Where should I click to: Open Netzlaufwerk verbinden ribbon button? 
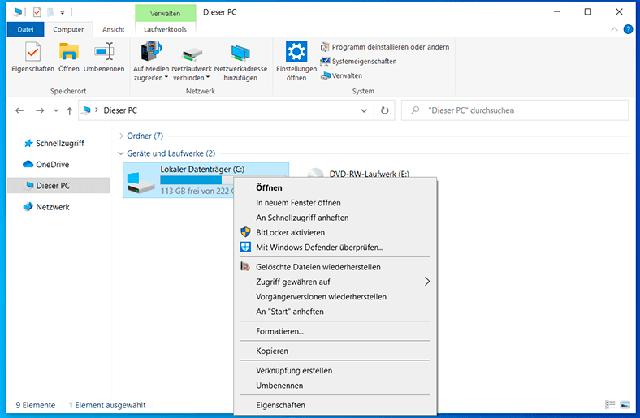(191, 61)
